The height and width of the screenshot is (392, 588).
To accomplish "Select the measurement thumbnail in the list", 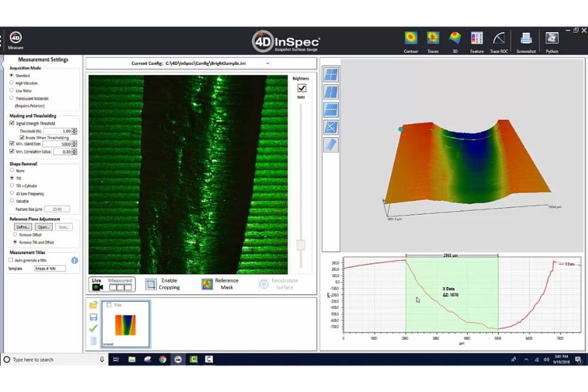I will click(x=125, y=324).
